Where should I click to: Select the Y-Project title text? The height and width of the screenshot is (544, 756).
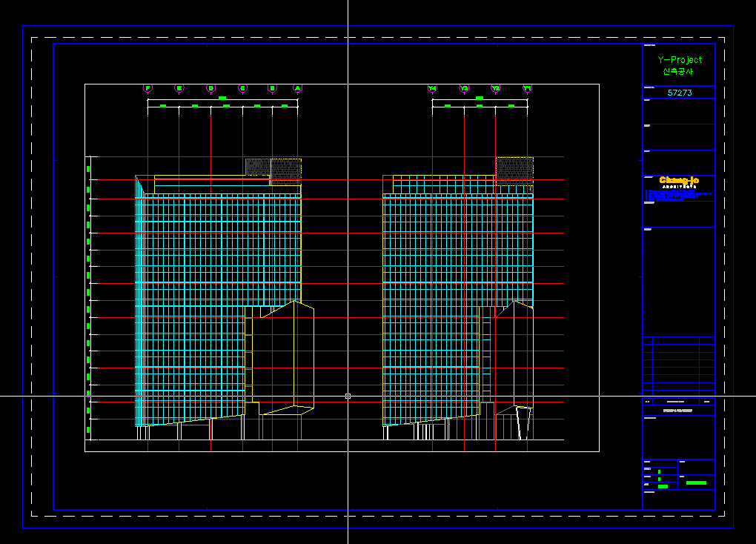680,60
